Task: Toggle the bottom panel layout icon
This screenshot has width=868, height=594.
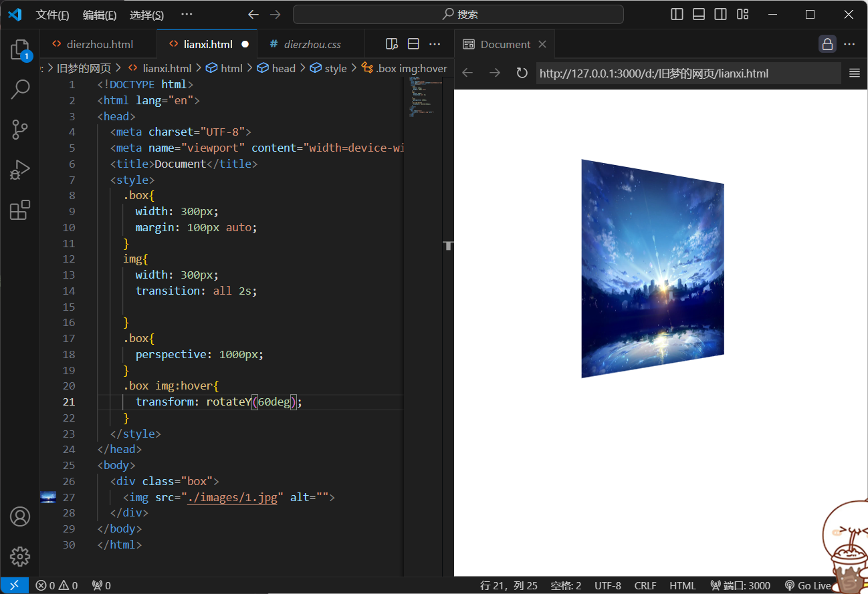Action: (699, 14)
